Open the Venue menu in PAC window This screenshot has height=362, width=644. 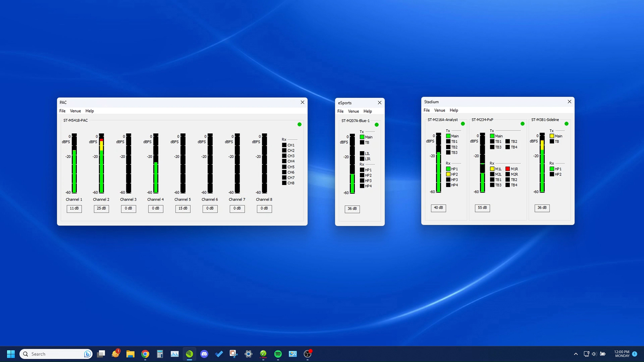coord(75,111)
